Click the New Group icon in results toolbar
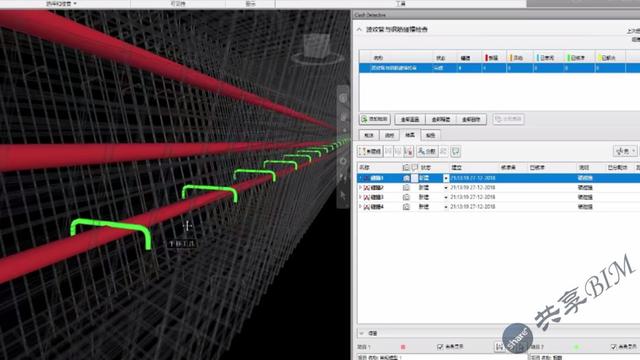 click(371, 151)
